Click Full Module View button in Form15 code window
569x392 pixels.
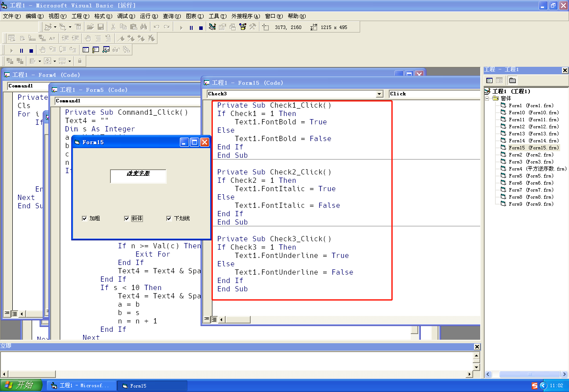pos(214,319)
